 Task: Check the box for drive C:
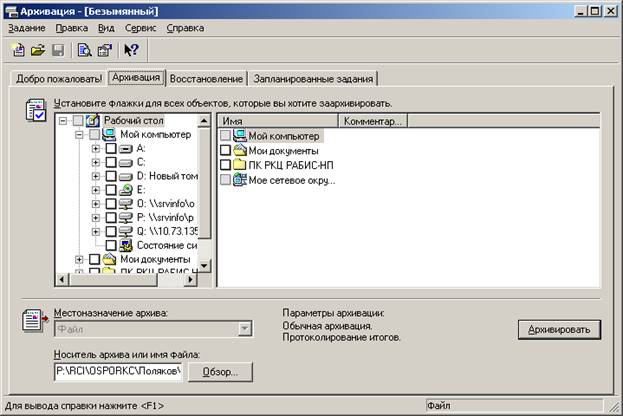click(111, 162)
